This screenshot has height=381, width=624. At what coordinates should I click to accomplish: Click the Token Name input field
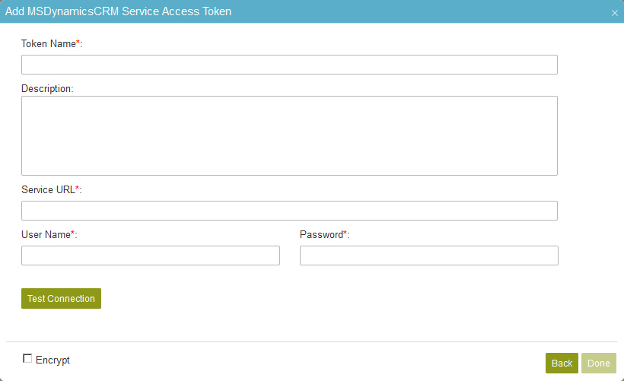(x=289, y=65)
